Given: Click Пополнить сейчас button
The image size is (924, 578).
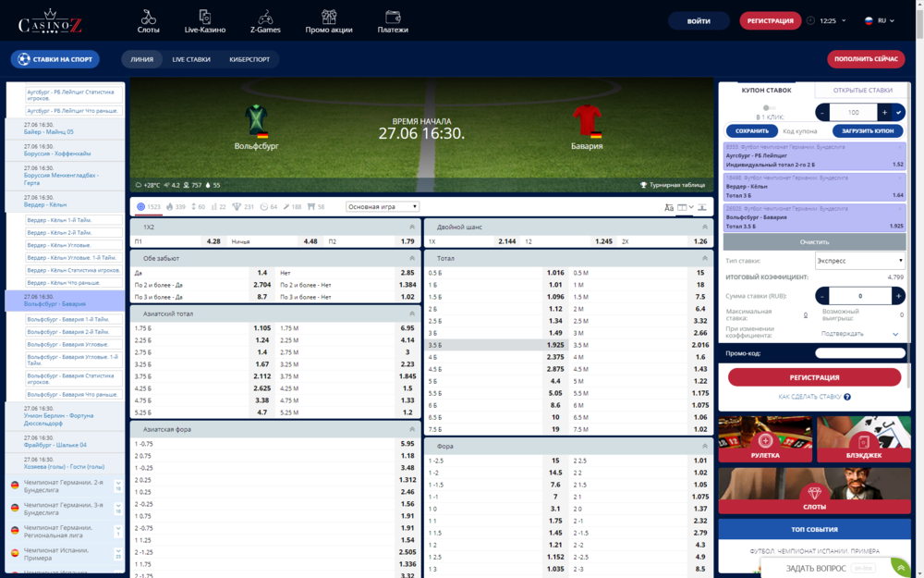Looking at the screenshot, I should (x=866, y=59).
